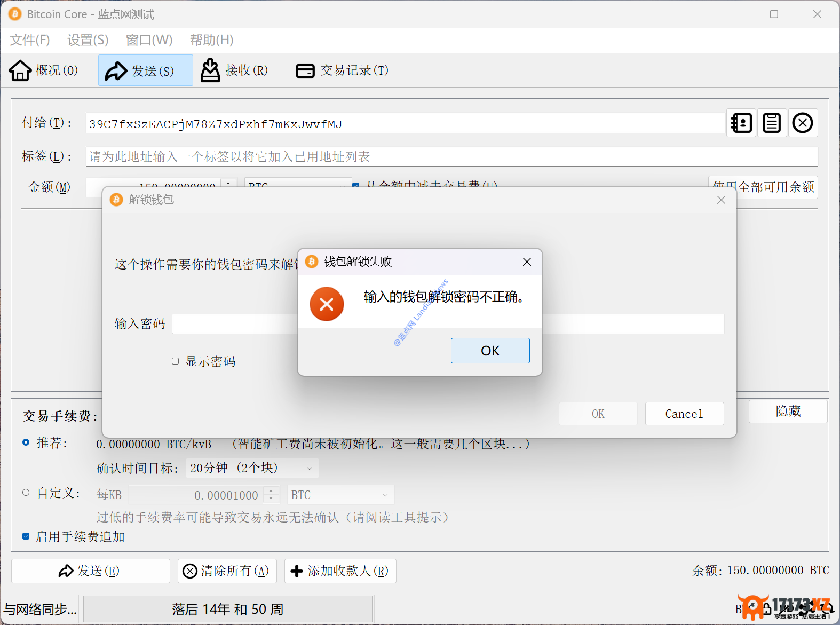The width and height of the screenshot is (840, 625).
Task: Click Cancel in the 解锁钱包 dialog
Action: pyautogui.click(x=685, y=414)
